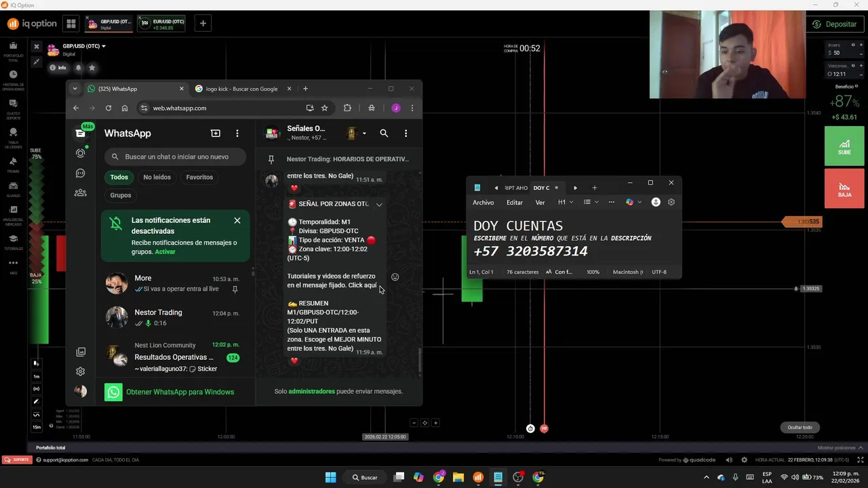Open the Señales chat options menu
Screen dimensions: 868x488
[x=406, y=134]
